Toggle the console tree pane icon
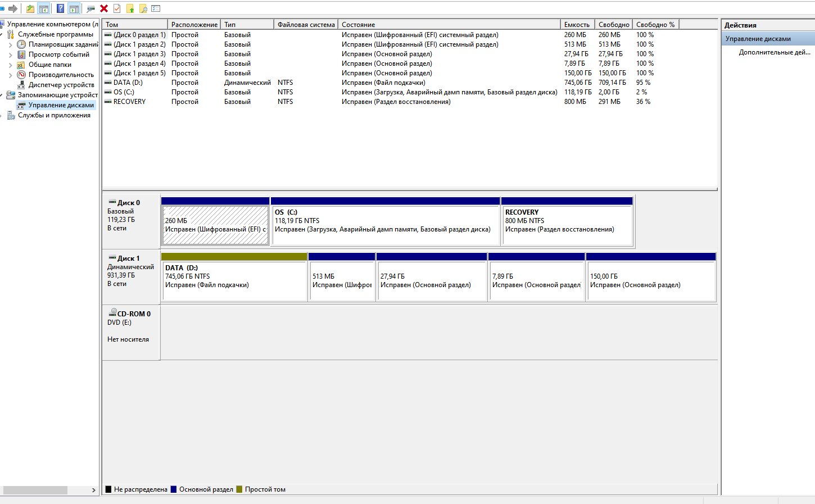Screen dimensions: 815x504 (x=43, y=8)
